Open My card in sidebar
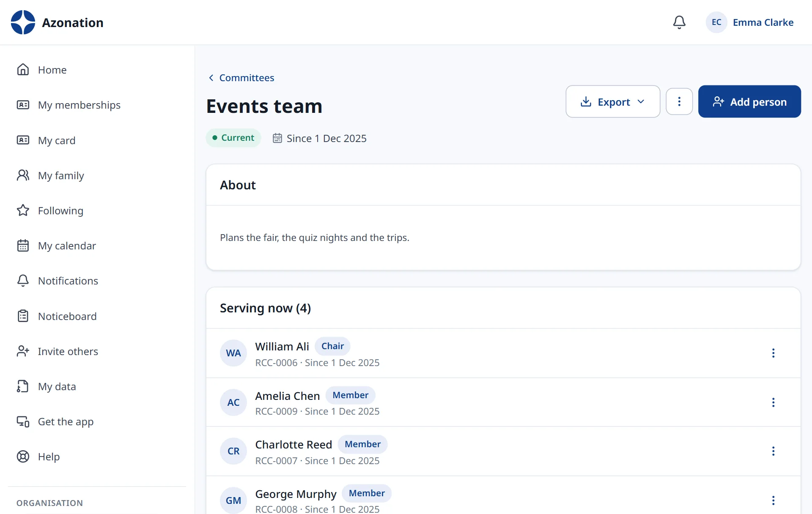Viewport: 812px width, 514px height. [97, 140]
